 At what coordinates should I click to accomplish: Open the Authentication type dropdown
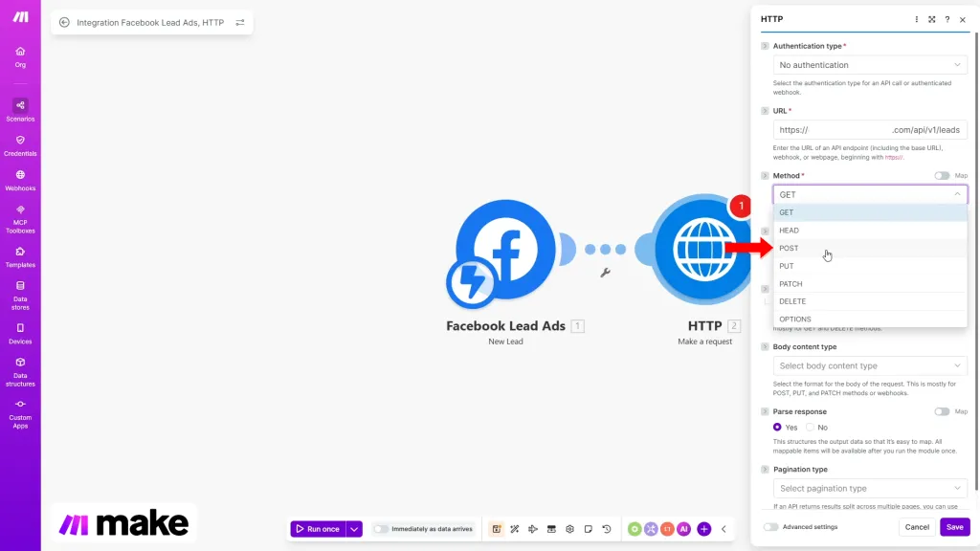pyautogui.click(x=870, y=65)
